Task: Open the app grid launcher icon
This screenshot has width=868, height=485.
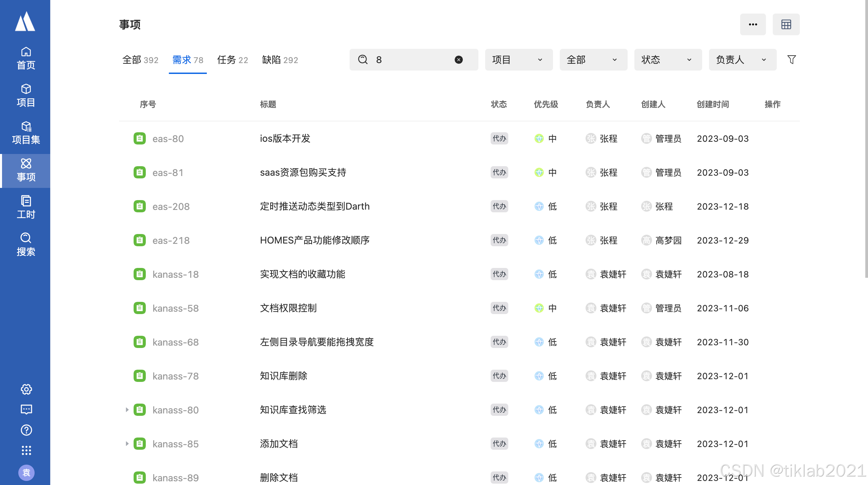Action: click(26, 450)
